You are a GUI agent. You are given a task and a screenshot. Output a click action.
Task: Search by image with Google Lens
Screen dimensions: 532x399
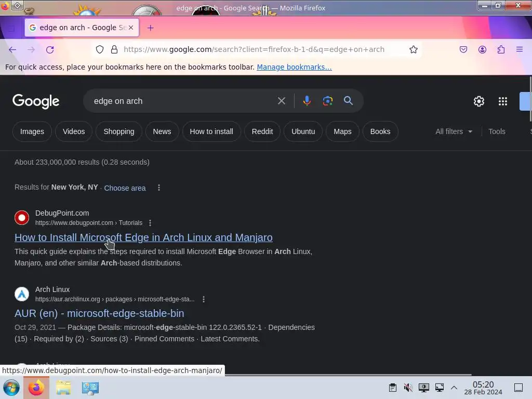click(327, 101)
